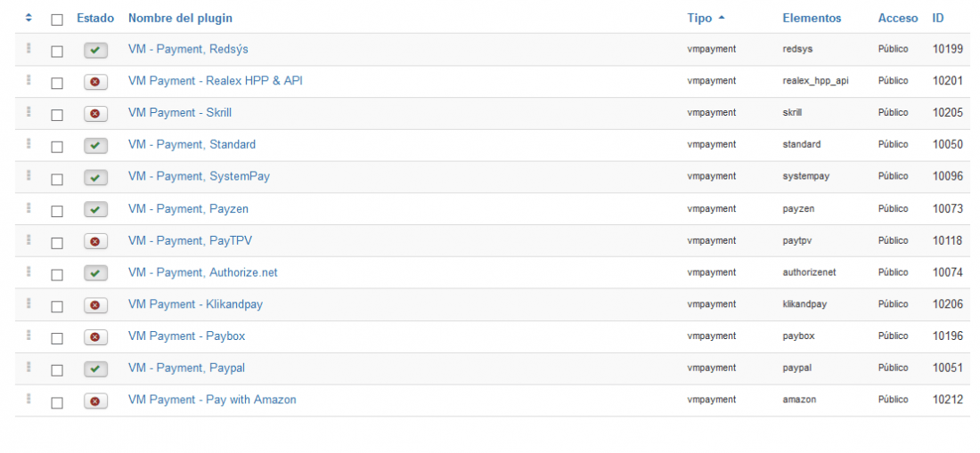Click the ordering sort arrows icon in header

pos(29,18)
